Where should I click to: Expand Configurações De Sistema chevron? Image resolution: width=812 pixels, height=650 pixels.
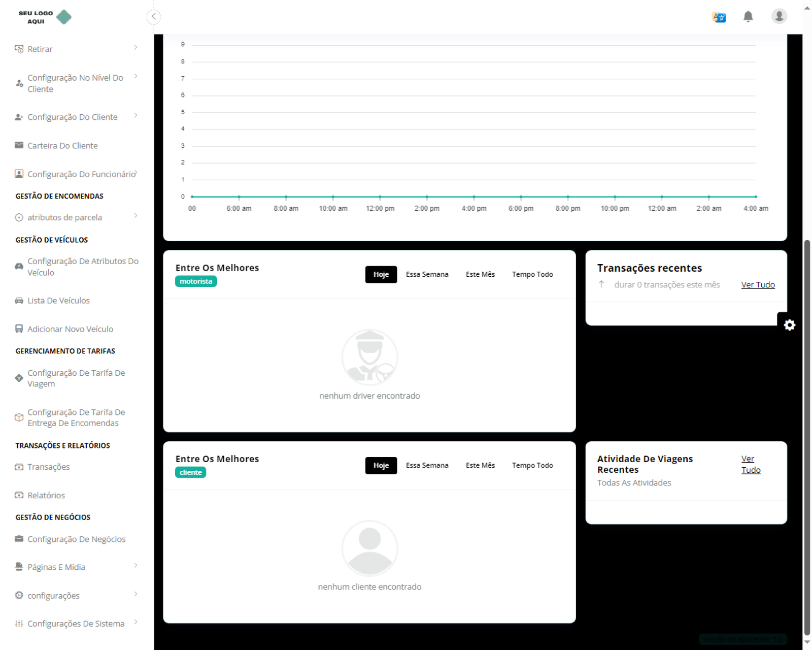(x=136, y=623)
